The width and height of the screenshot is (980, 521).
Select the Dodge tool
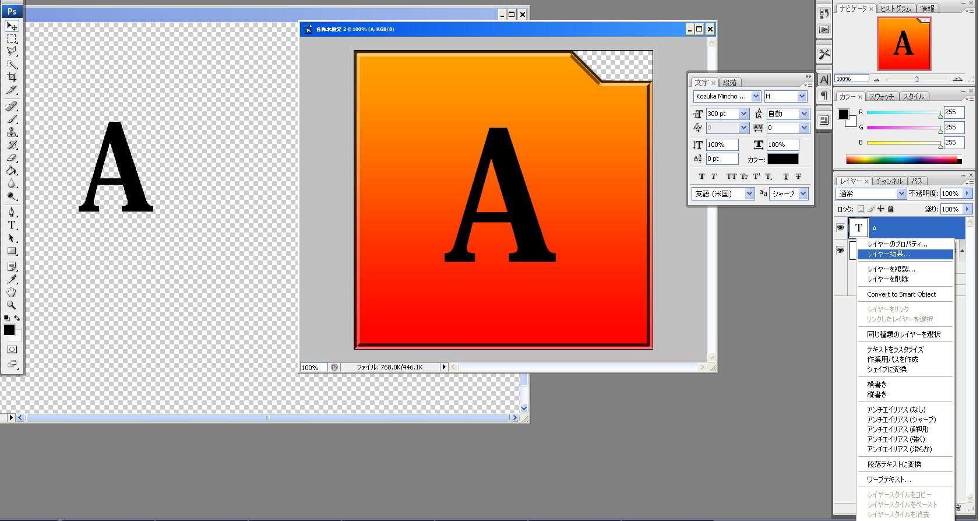click(x=12, y=196)
